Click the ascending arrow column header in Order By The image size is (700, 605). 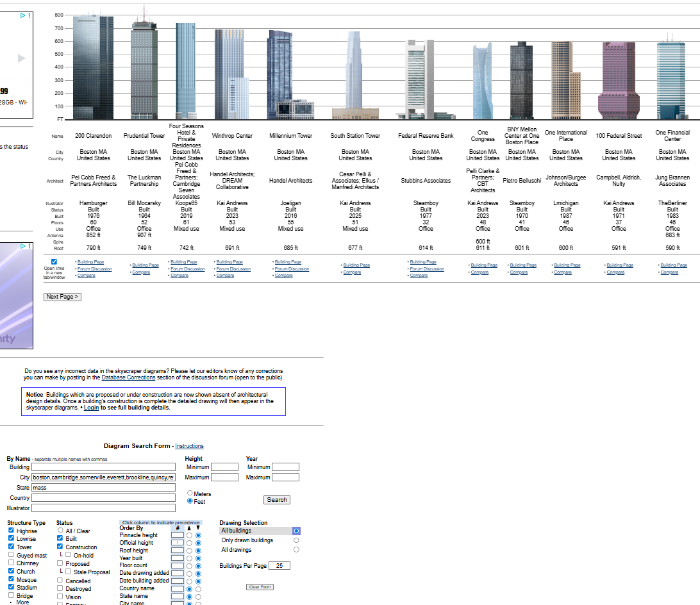[x=190, y=527]
